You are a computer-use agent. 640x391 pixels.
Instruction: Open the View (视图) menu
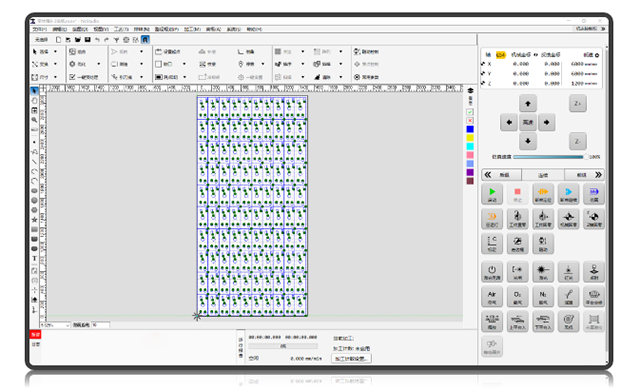click(x=101, y=29)
